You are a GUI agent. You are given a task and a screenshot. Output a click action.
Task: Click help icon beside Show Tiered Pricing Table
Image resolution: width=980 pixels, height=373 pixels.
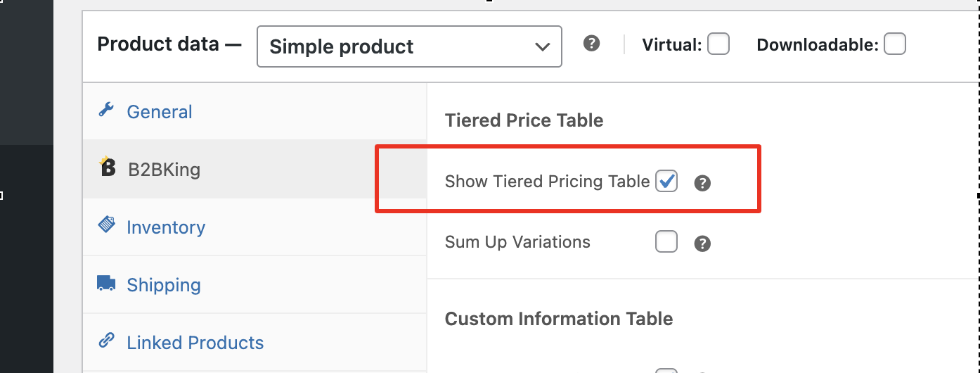point(702,184)
